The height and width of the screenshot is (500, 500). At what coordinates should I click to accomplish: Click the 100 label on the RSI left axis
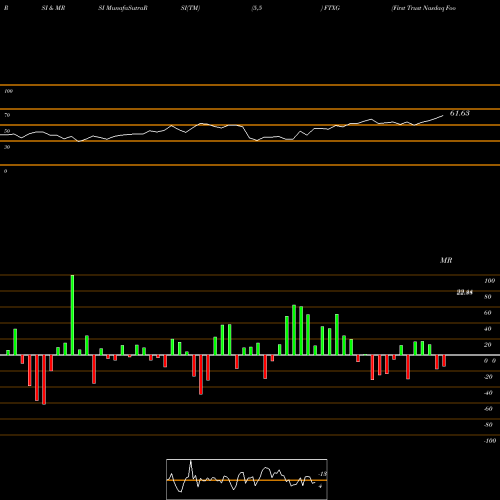tap(8, 91)
